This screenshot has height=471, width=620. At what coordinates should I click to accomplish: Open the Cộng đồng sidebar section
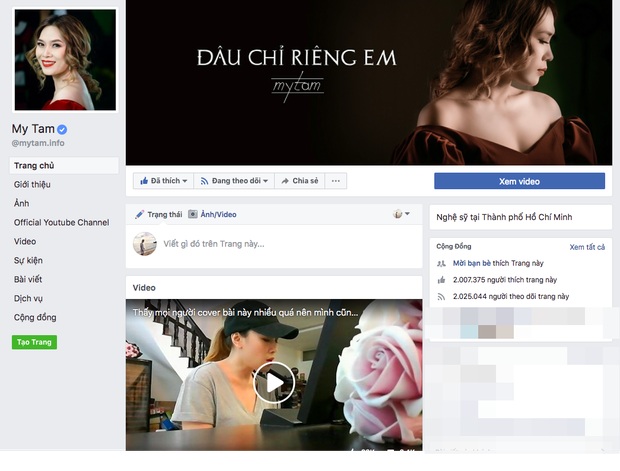[35, 317]
